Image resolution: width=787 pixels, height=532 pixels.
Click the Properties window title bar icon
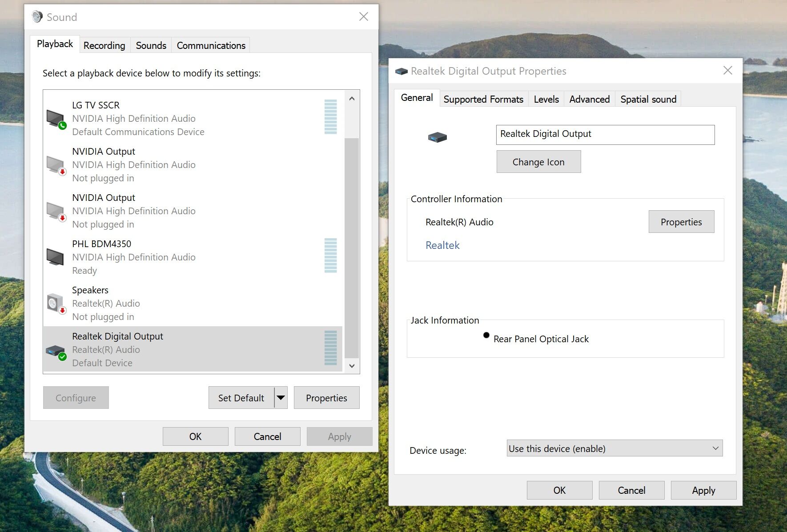pyautogui.click(x=402, y=71)
